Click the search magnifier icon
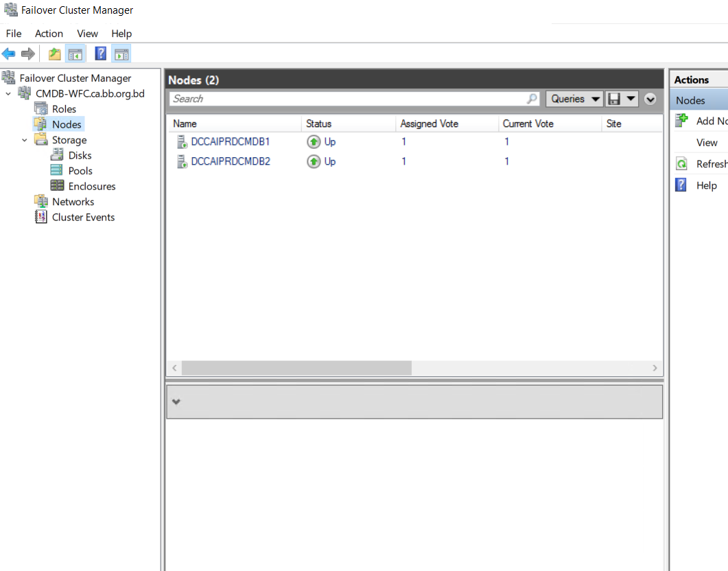Screen dimensions: 728x571 pos(532,99)
